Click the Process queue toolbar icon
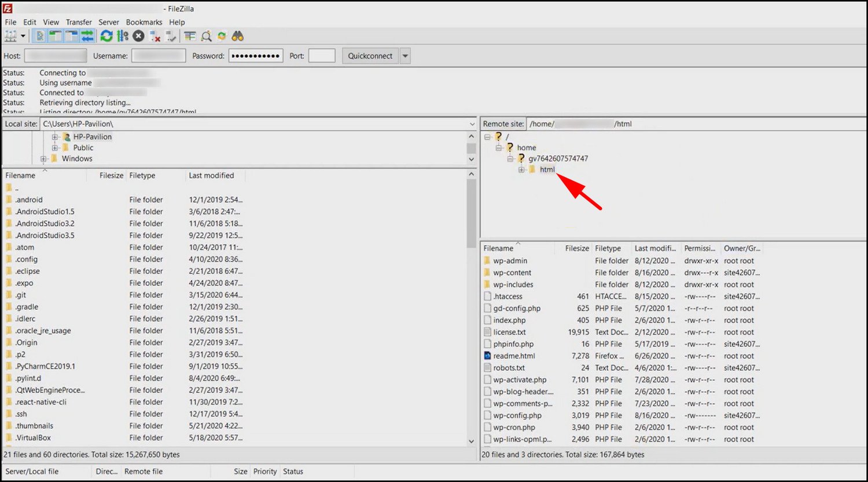The height and width of the screenshot is (482, 868). pos(122,36)
